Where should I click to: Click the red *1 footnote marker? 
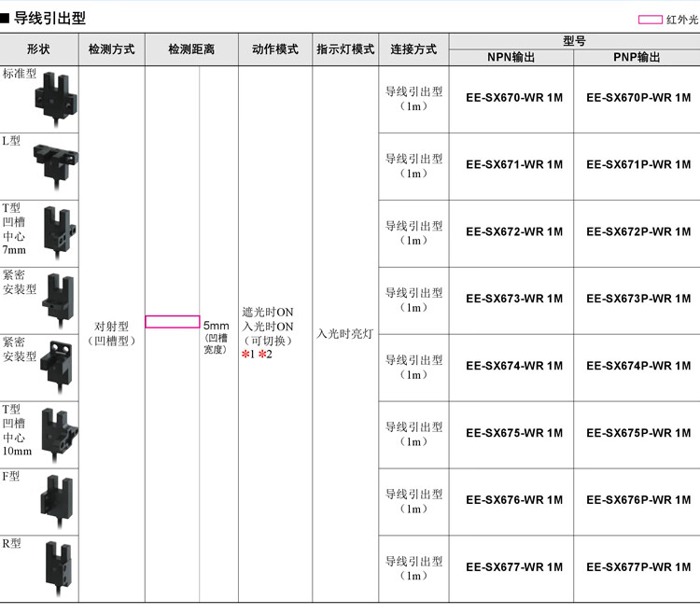coord(248,355)
